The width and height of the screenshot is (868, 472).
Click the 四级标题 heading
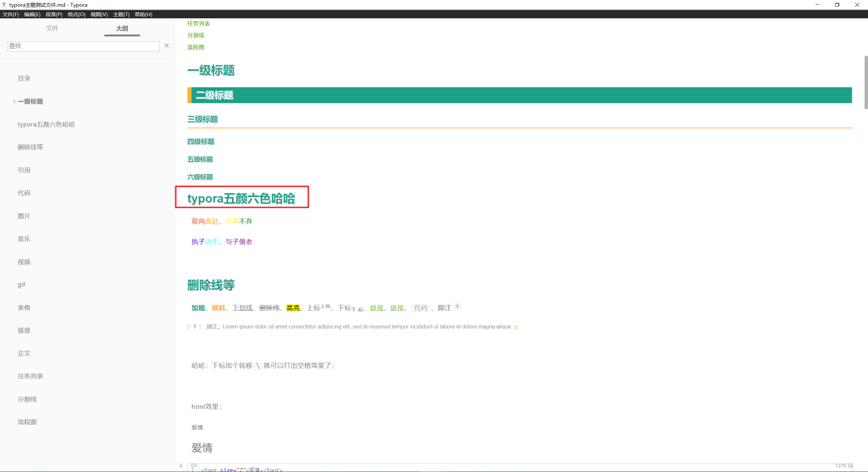(x=201, y=142)
